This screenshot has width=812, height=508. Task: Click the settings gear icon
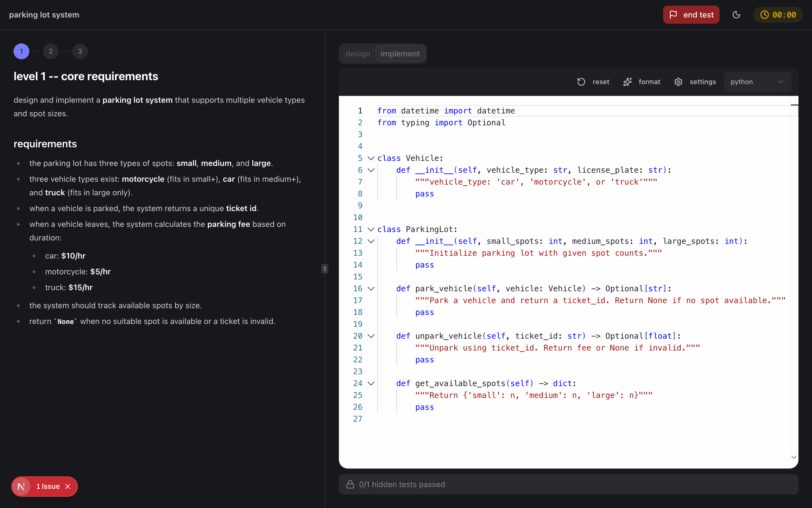[x=678, y=82]
